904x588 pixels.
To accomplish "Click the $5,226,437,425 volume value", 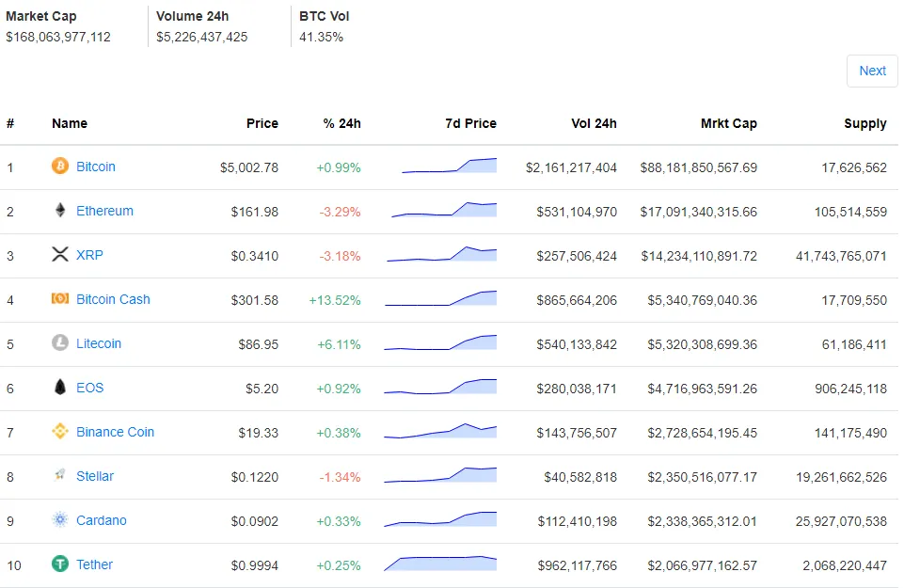I will (x=202, y=37).
